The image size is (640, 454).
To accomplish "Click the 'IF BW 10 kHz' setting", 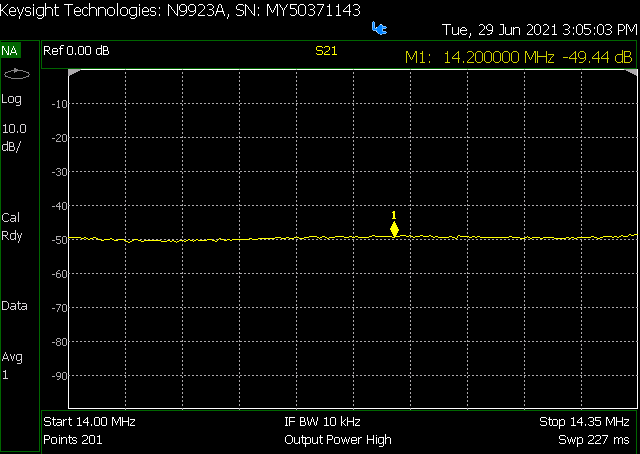I will pos(322,421).
